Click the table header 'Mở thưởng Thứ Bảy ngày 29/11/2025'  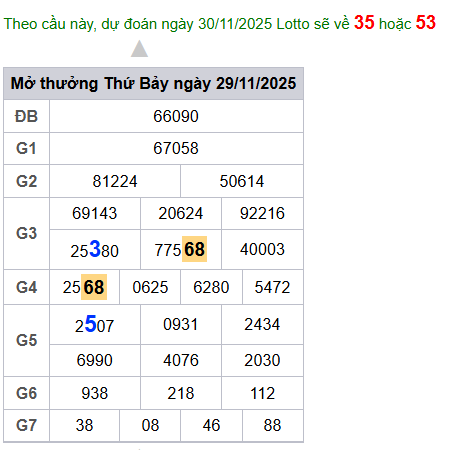pos(153,83)
